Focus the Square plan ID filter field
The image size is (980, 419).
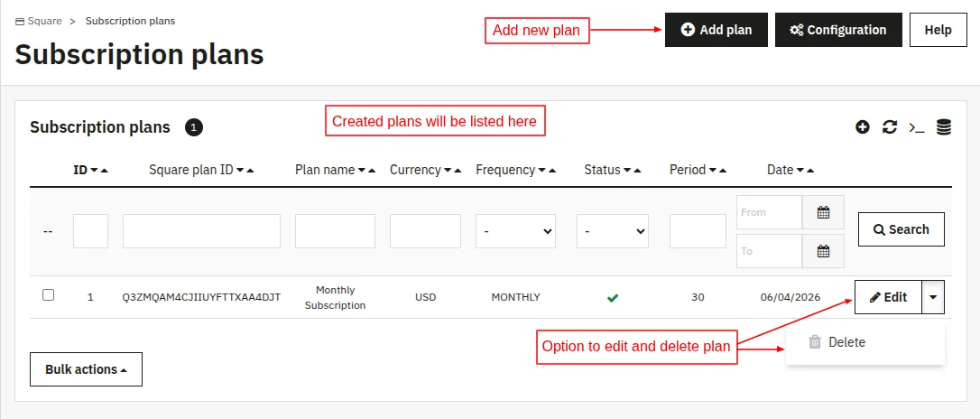tap(201, 231)
